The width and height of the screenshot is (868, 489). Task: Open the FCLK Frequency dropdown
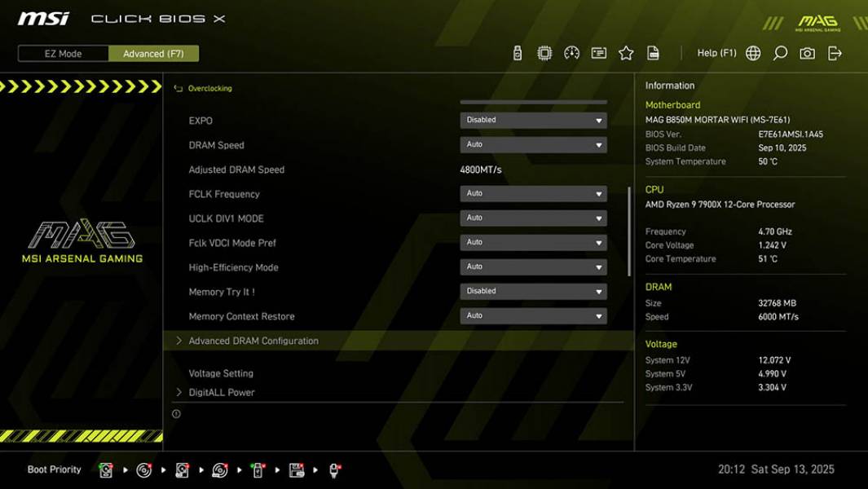coord(532,193)
